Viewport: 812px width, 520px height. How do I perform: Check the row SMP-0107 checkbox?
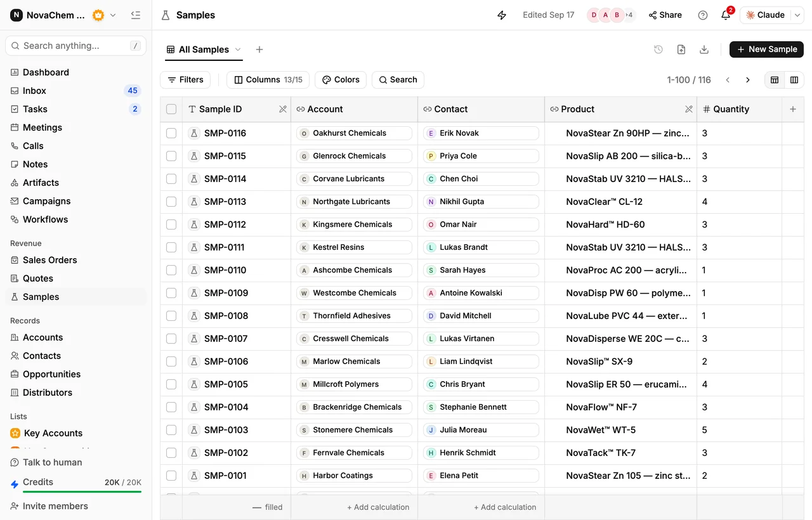coord(171,339)
